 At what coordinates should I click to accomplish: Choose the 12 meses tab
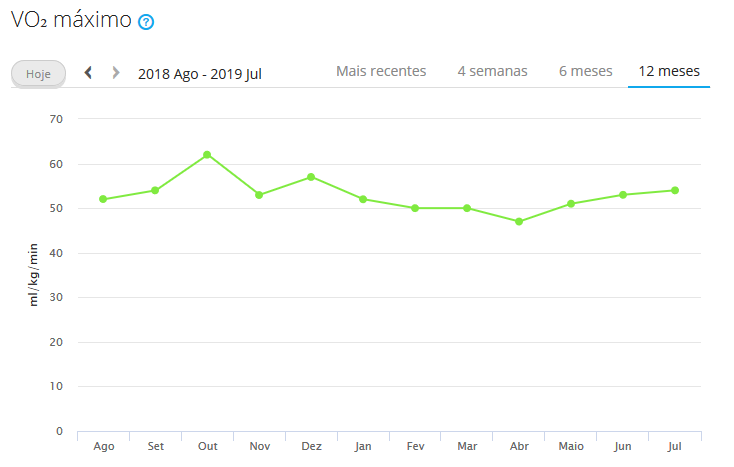[669, 71]
